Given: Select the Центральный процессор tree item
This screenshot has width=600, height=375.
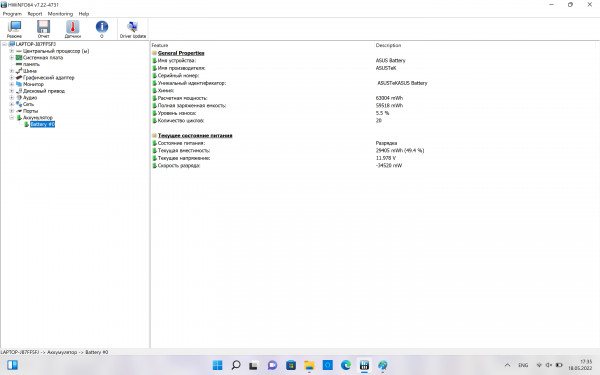Looking at the screenshot, I should point(56,51).
